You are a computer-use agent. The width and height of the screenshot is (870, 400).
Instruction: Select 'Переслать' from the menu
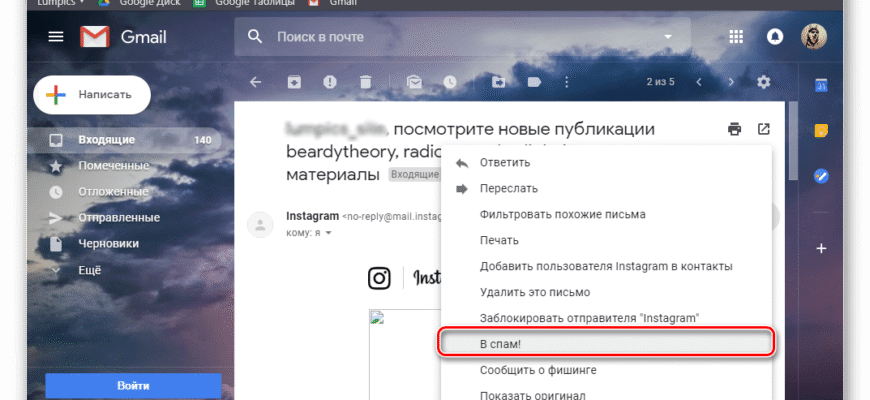tap(606, 189)
